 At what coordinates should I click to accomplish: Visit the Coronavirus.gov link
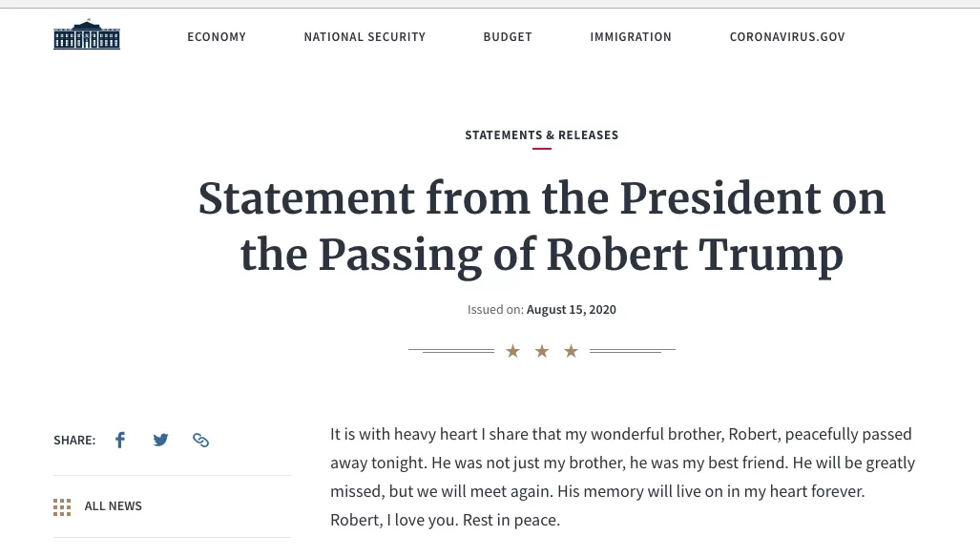tap(787, 37)
